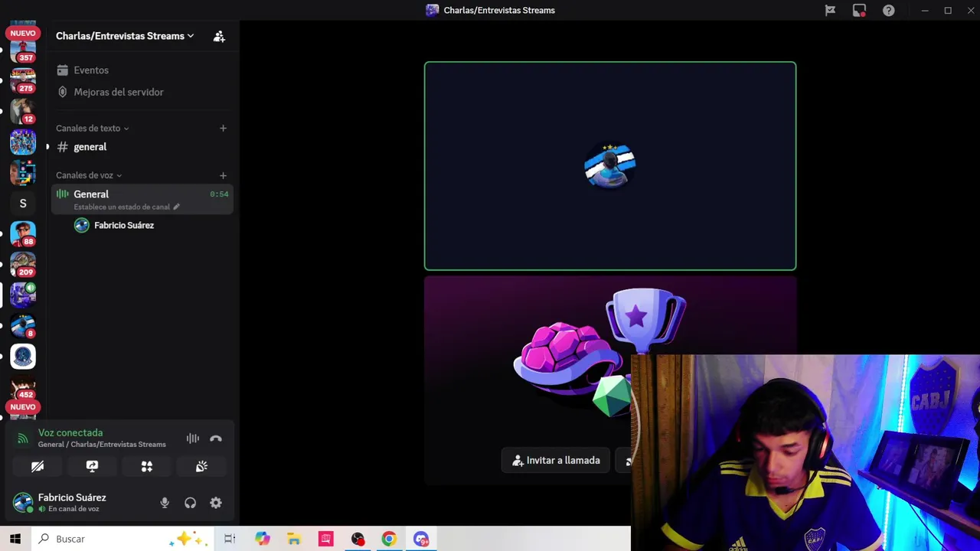Jump to the lower NUEVO mentions badge

pos(23,406)
